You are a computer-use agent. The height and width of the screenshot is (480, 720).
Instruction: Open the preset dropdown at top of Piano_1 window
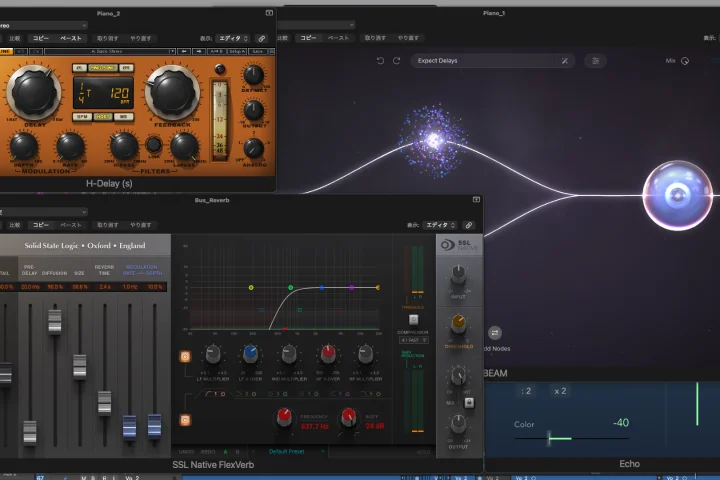[x=316, y=25]
